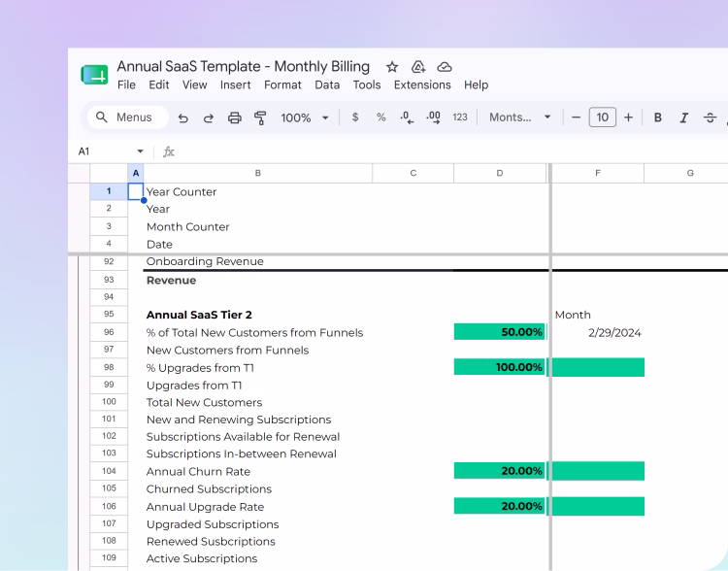The height and width of the screenshot is (571, 728).
Task: Click the bold 'Revenue' cell
Action: tap(257, 280)
